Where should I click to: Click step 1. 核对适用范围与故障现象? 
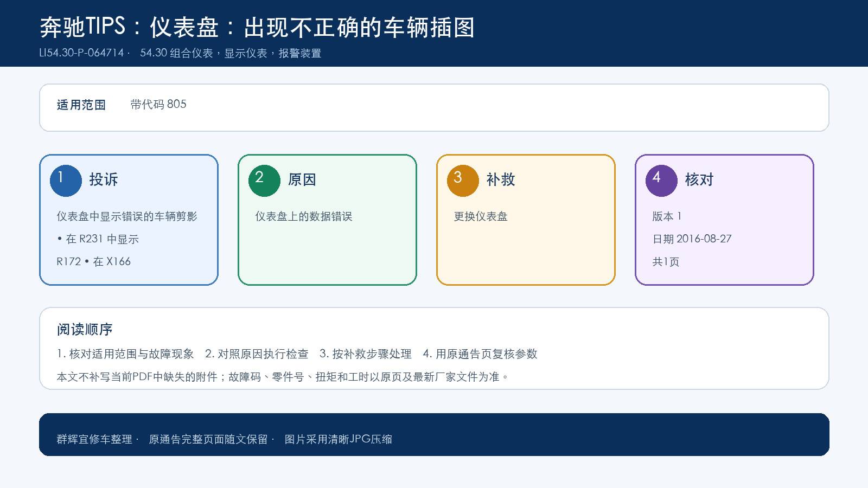[125, 354]
